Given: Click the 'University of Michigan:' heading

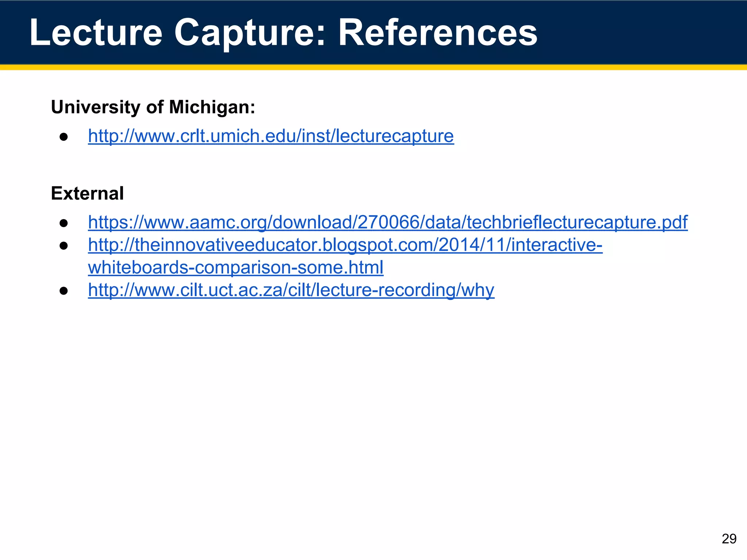Looking at the screenshot, I should (x=153, y=107).
